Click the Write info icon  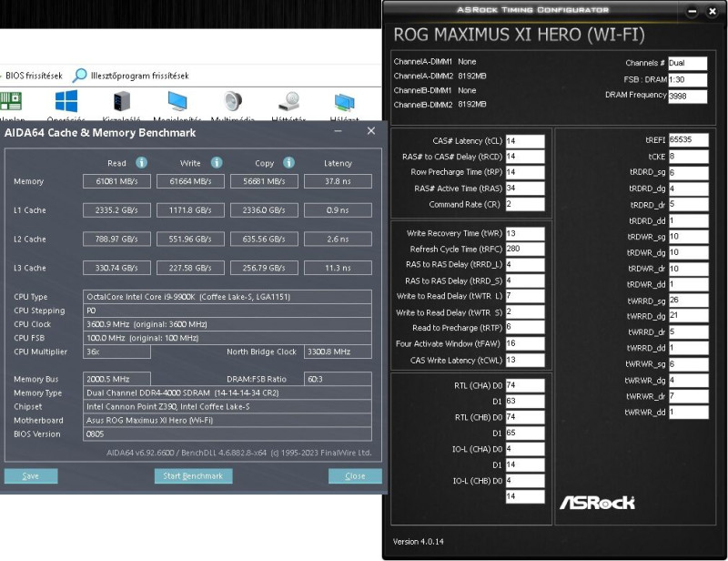click(217, 163)
